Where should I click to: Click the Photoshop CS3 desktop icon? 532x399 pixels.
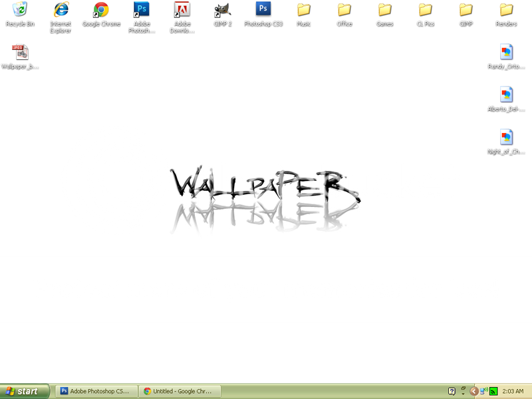[263, 9]
